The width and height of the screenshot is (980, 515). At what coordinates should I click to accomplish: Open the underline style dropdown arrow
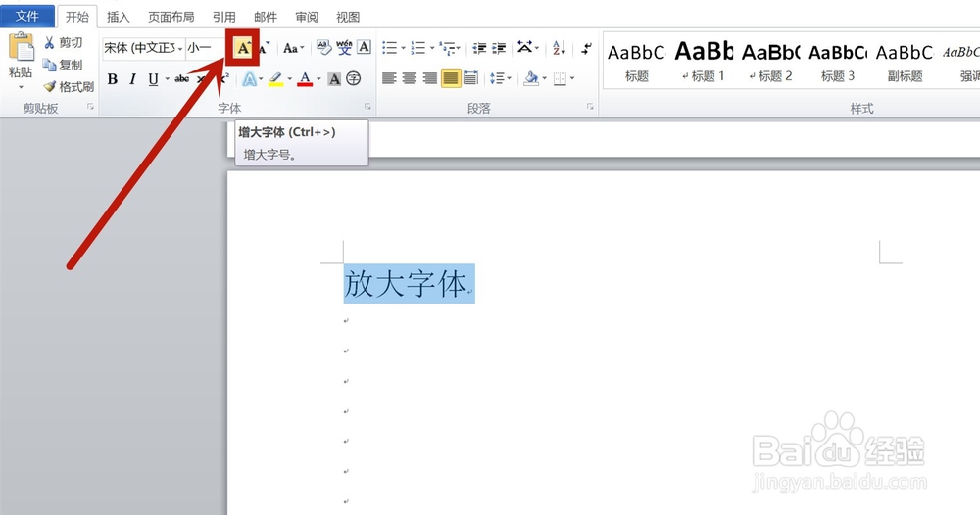click(167, 79)
